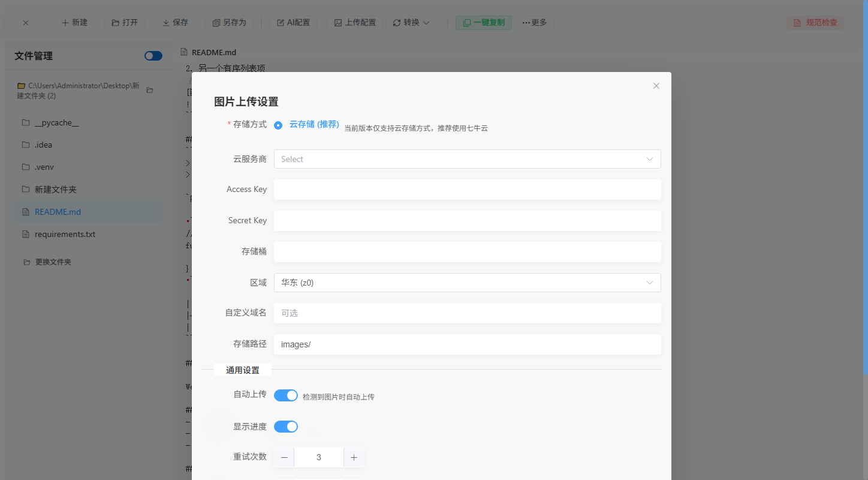
Task: Turn off the 显示进度 switch
Action: [x=286, y=427]
